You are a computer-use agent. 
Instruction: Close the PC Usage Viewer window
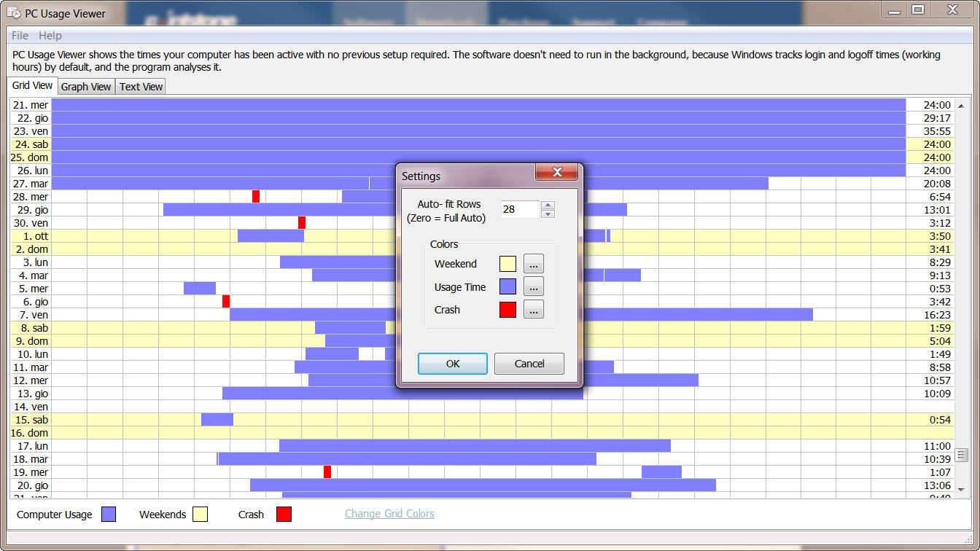pyautogui.click(x=952, y=9)
